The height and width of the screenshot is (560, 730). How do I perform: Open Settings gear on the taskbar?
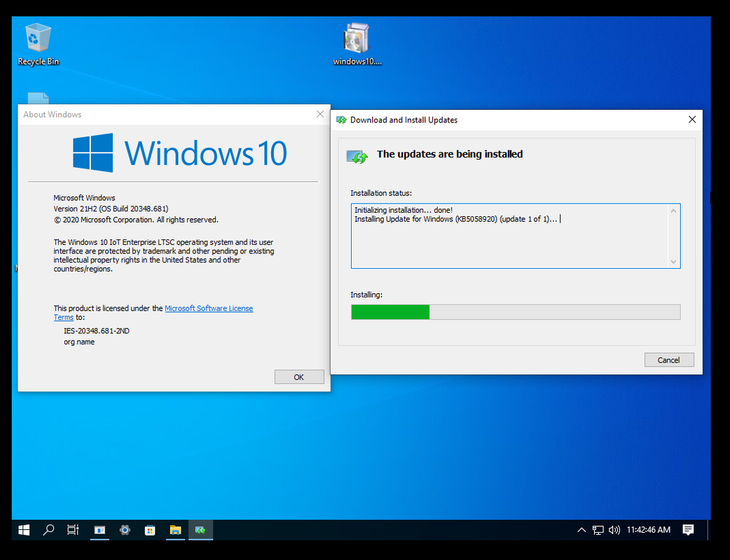pos(125,530)
